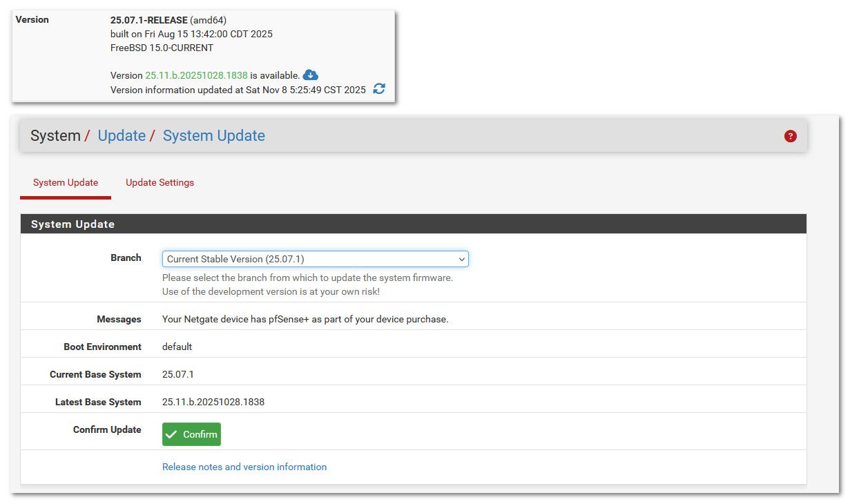Open help via the red question mark icon
Screen dimensions: 850x504
pos(791,136)
